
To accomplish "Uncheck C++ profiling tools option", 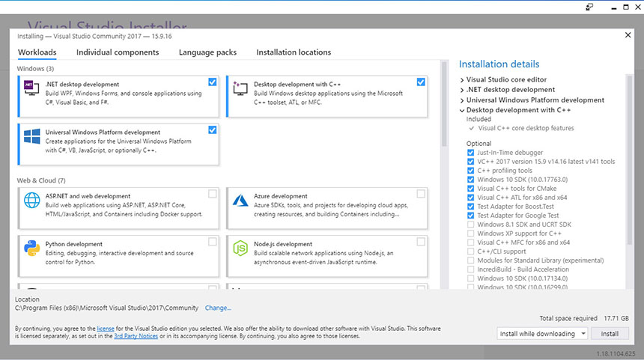I will pyautogui.click(x=471, y=171).
